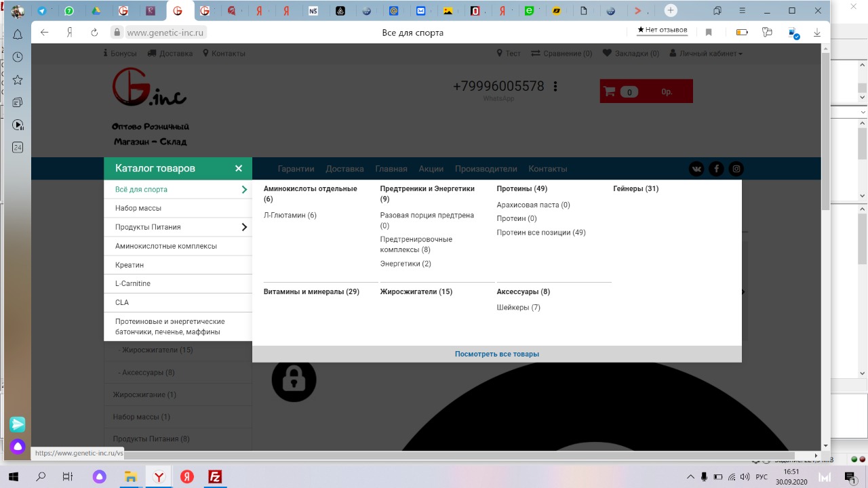Open the favorites star in sidebar
868x488 pixels.
click(18, 80)
